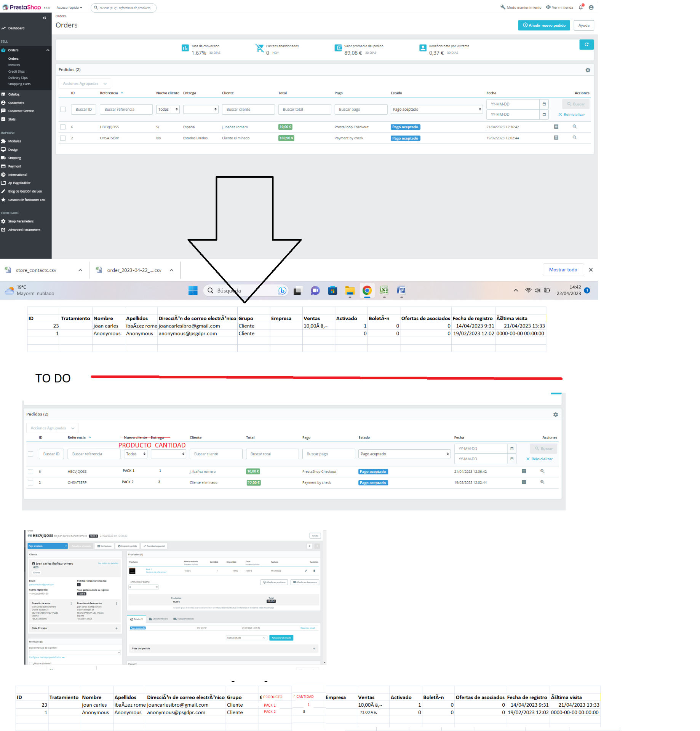Open the user profile avatar icon

point(591,7)
